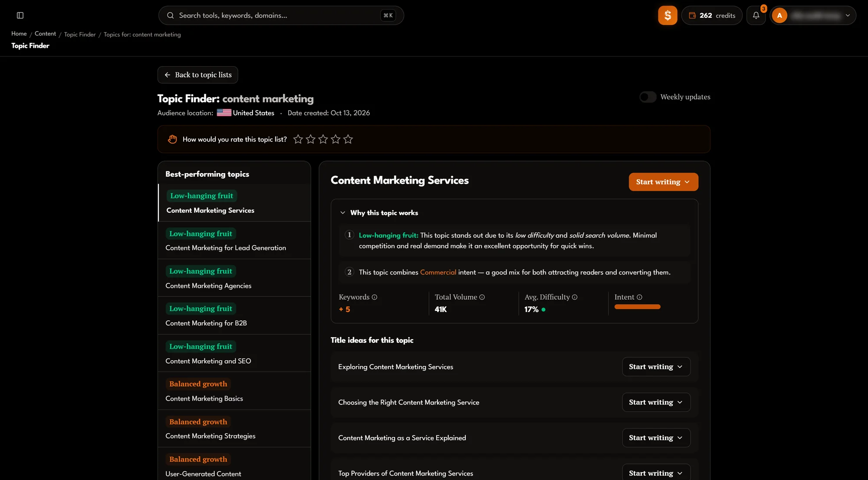
Task: Open the account dropdown chevron
Action: [848, 15]
